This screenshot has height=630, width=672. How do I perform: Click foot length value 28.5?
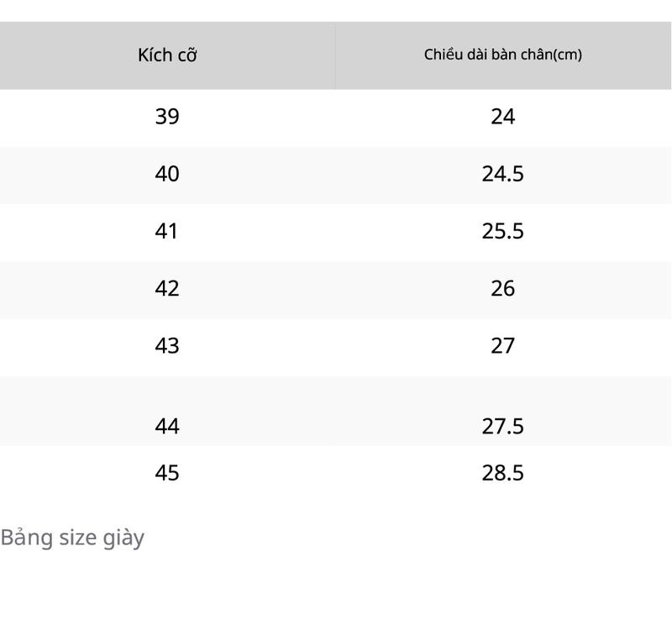pyautogui.click(x=502, y=473)
